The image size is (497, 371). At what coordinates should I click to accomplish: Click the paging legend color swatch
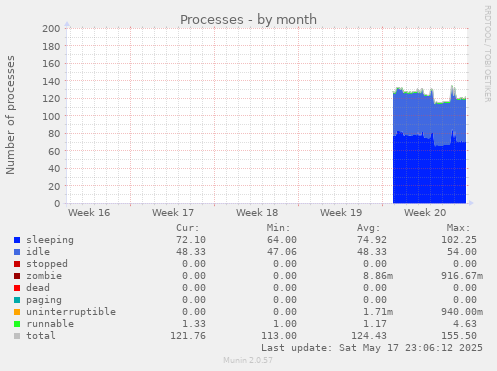[x=17, y=300]
